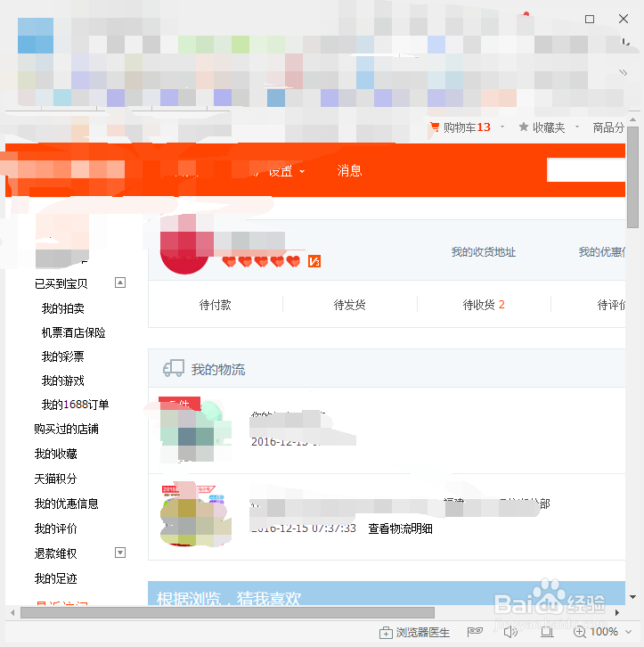Click 查看物流明细 link
Screen dimensions: 644x647
point(400,528)
